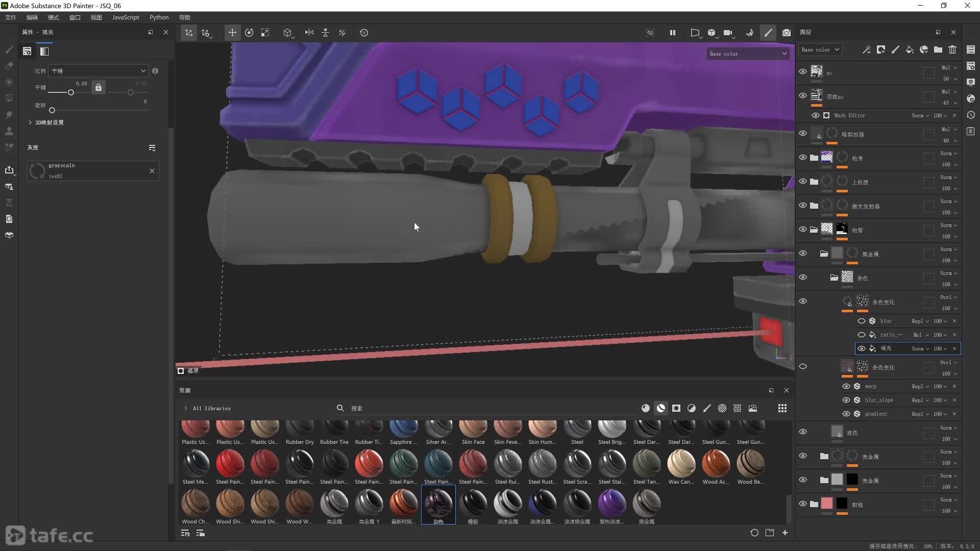Open the 模式 menu
This screenshot has width=980, height=551.
coord(54,17)
